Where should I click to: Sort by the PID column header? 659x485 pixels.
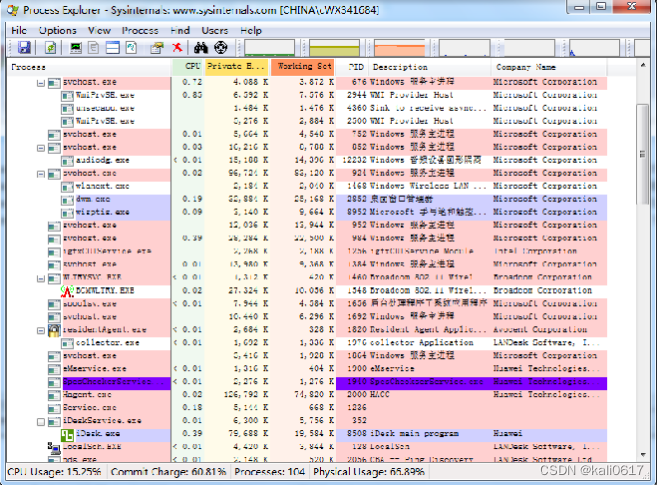[352, 67]
